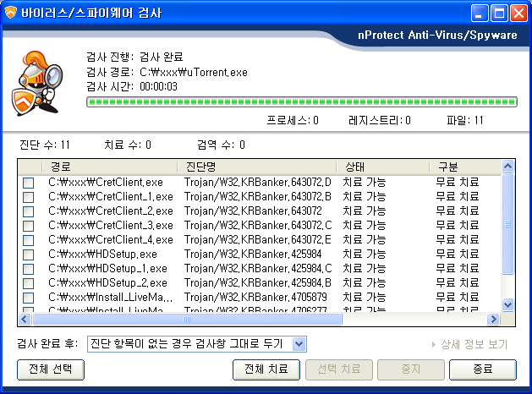Click the list scroll up arrow
Screen dimensions: 532x394
508,167
